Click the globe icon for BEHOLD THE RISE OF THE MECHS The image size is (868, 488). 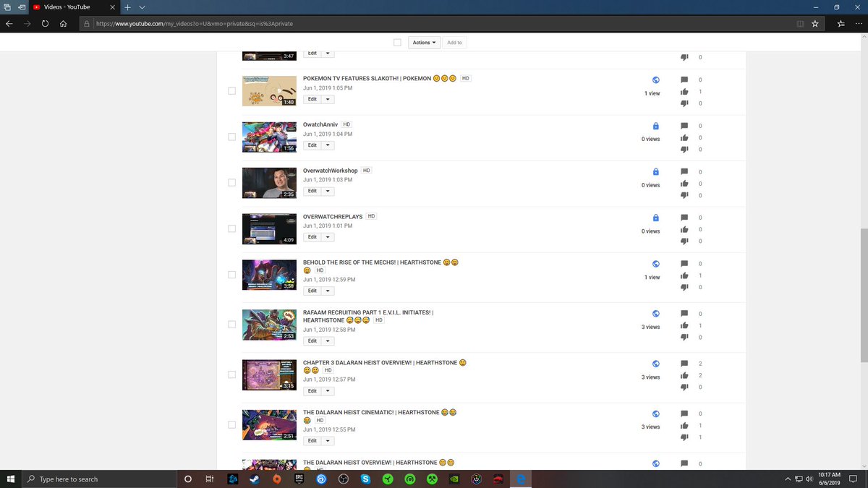[x=655, y=264]
